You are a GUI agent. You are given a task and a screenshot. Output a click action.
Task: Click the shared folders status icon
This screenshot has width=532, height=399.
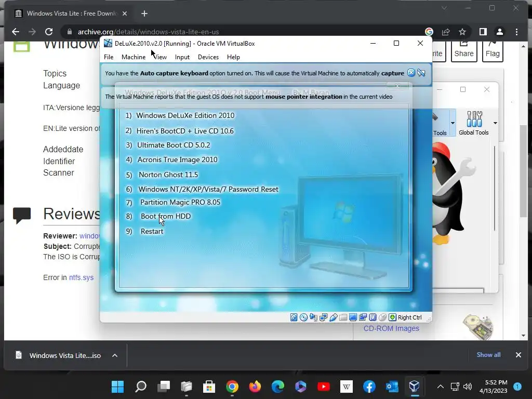[343, 317]
